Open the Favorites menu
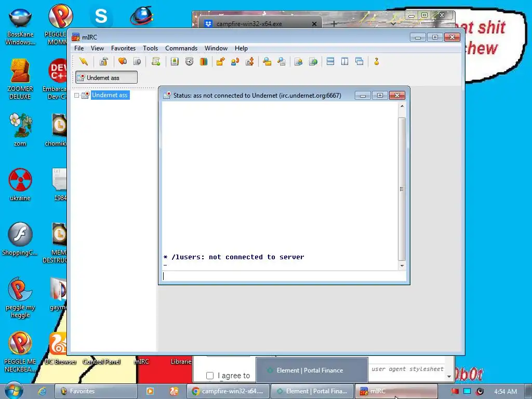 pyautogui.click(x=123, y=48)
